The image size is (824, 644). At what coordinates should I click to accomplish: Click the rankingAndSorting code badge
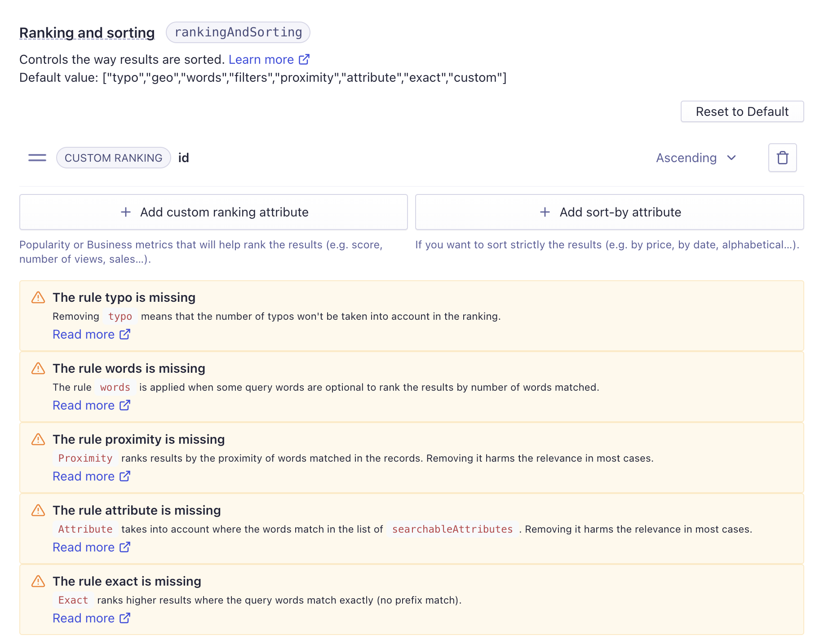[x=238, y=32]
